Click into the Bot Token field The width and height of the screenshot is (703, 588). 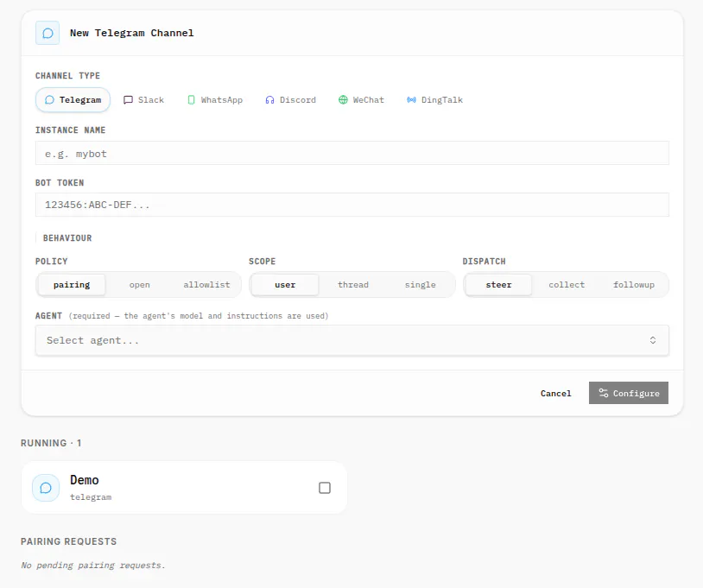(352, 205)
